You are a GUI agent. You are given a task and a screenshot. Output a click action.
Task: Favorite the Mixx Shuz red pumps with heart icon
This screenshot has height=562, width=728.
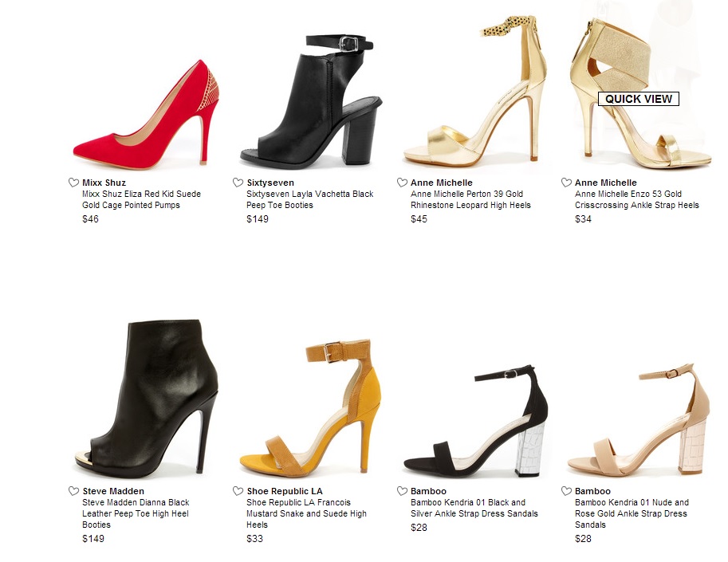(x=73, y=183)
